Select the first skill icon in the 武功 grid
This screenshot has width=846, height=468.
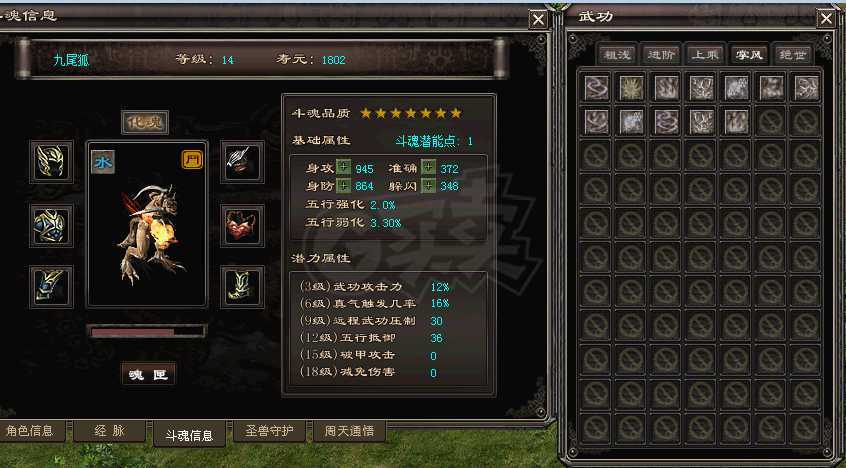[596, 87]
